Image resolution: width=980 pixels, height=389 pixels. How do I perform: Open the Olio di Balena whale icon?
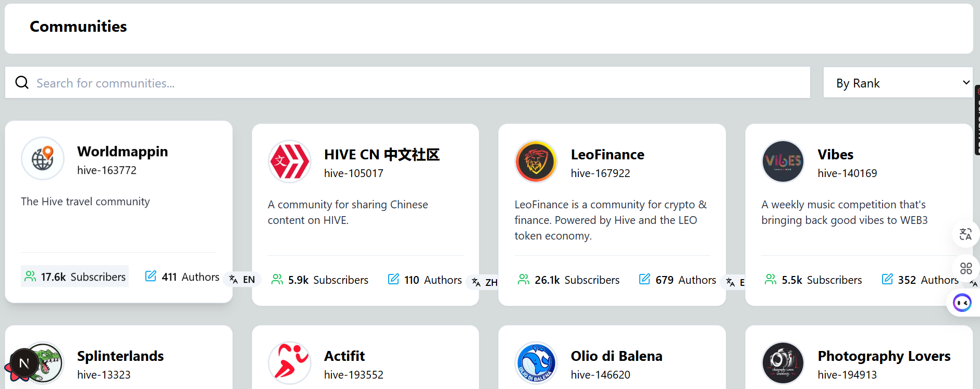point(536,363)
